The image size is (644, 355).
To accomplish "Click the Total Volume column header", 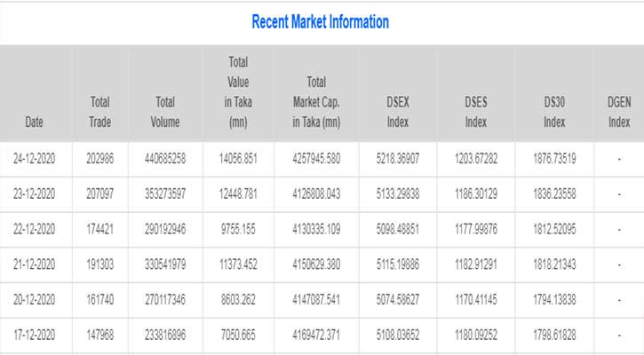I will 164,112.
